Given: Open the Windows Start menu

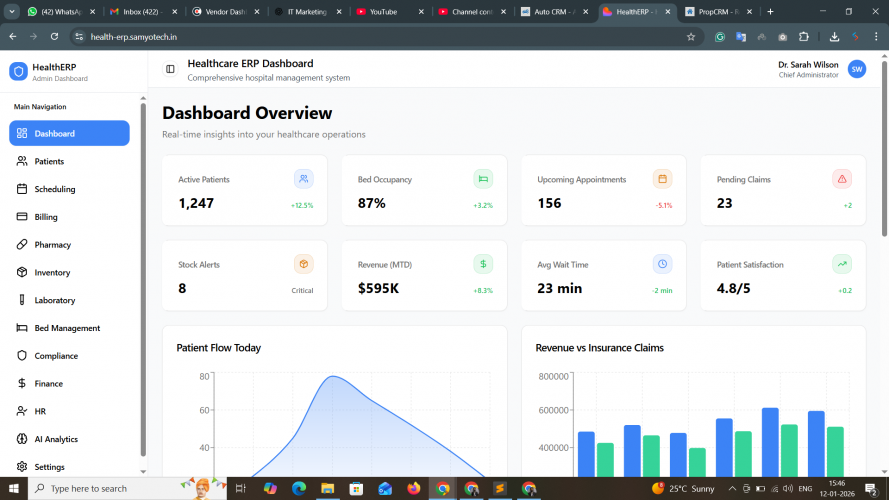Looking at the screenshot, I should point(14,488).
